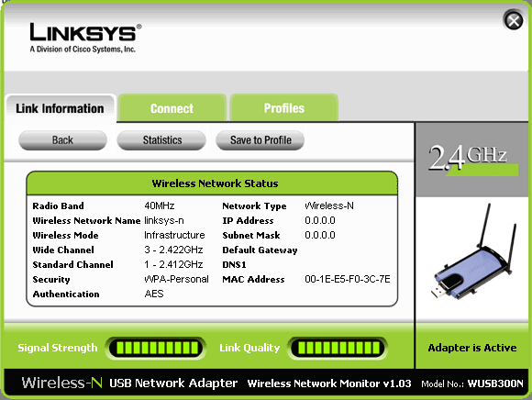This screenshot has width=532, height=400.
Task: Click Wireless Network Monitor v1.03 text
Action: 329,383
